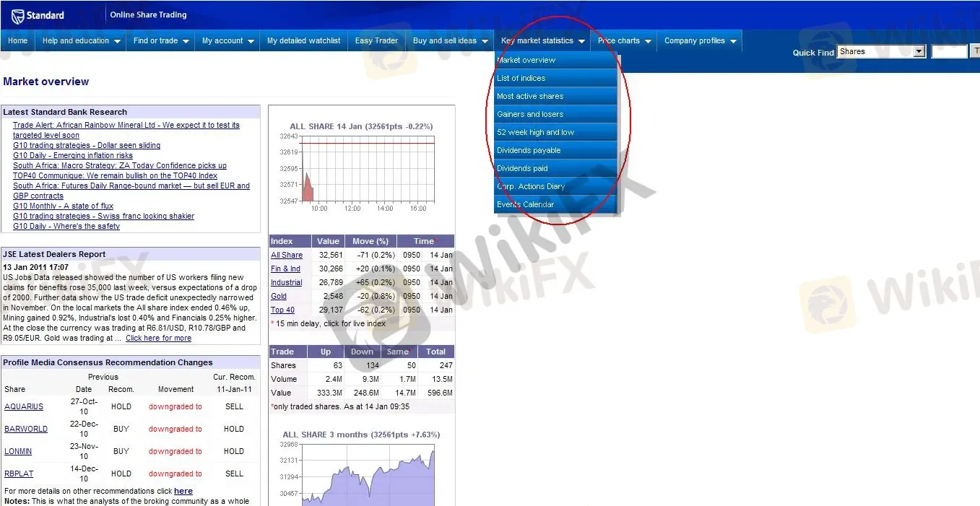
Task: Open My detailed watchlist
Action: (303, 41)
